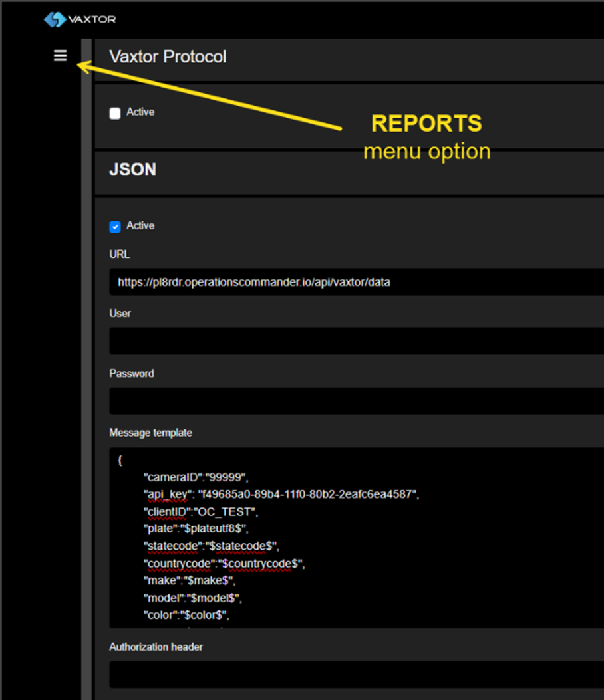604x700 pixels.
Task: Click the "api_key" line in template
Action: coord(281,494)
